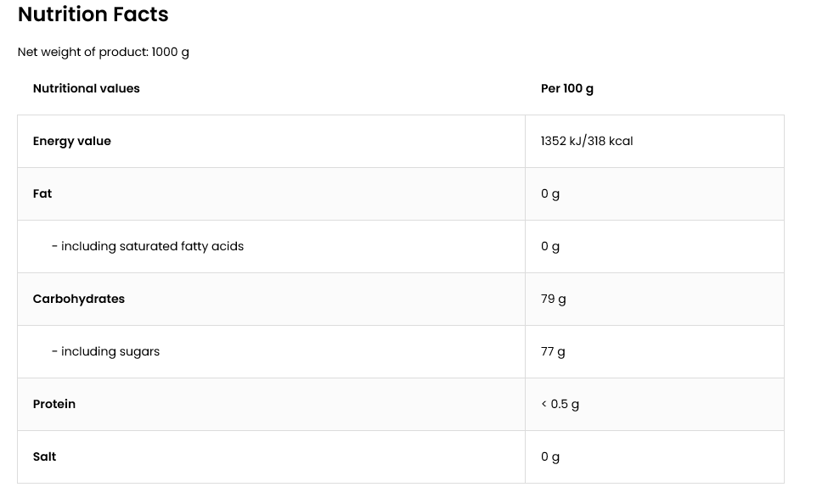Click the Nutrition Facts heading
The width and height of the screenshot is (828, 504).
tap(93, 14)
